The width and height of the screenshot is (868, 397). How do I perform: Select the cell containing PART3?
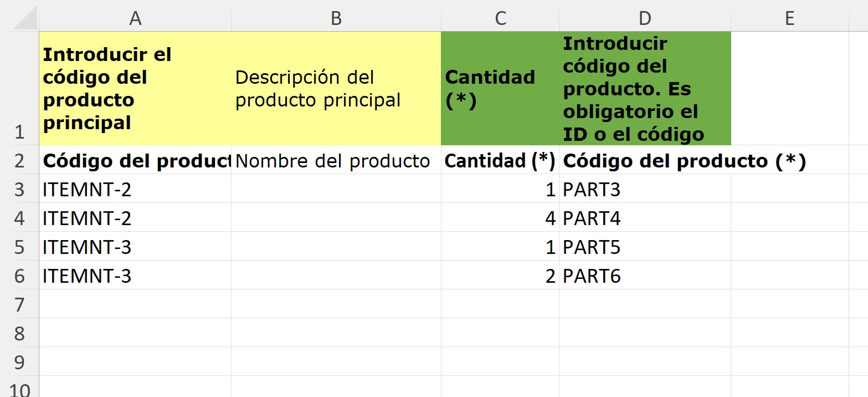(x=645, y=189)
